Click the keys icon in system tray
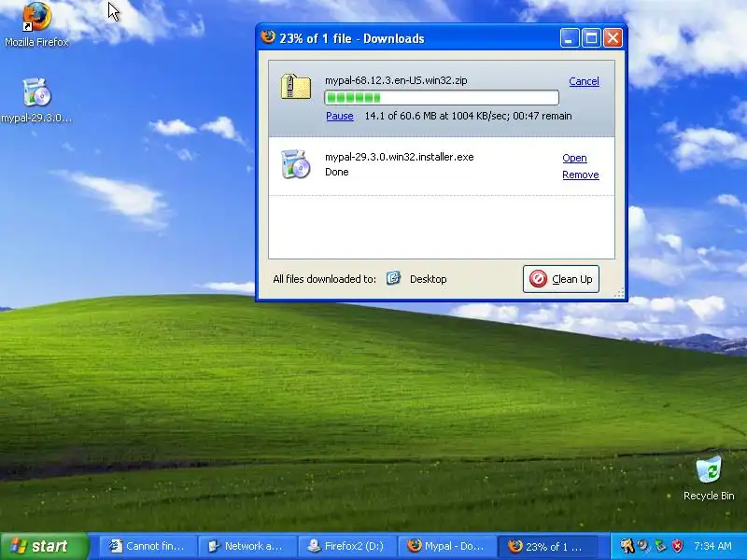The image size is (747, 560). pos(627,546)
